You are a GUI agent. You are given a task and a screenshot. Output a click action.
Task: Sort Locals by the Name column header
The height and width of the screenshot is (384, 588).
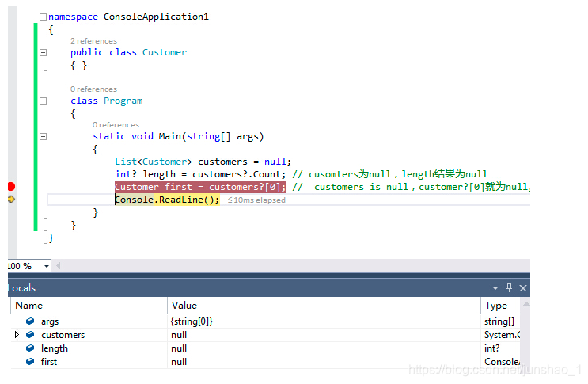pyautogui.click(x=89, y=306)
